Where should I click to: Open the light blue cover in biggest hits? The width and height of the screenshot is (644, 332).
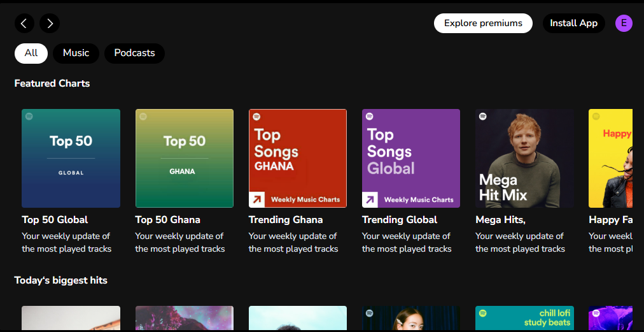click(298, 318)
